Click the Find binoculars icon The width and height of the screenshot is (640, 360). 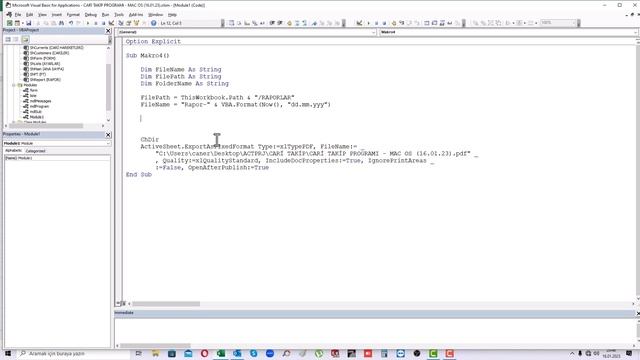point(61,23)
